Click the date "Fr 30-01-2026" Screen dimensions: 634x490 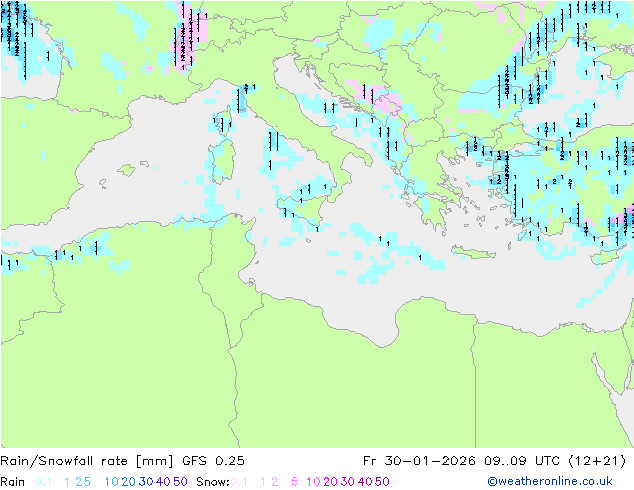point(419,461)
